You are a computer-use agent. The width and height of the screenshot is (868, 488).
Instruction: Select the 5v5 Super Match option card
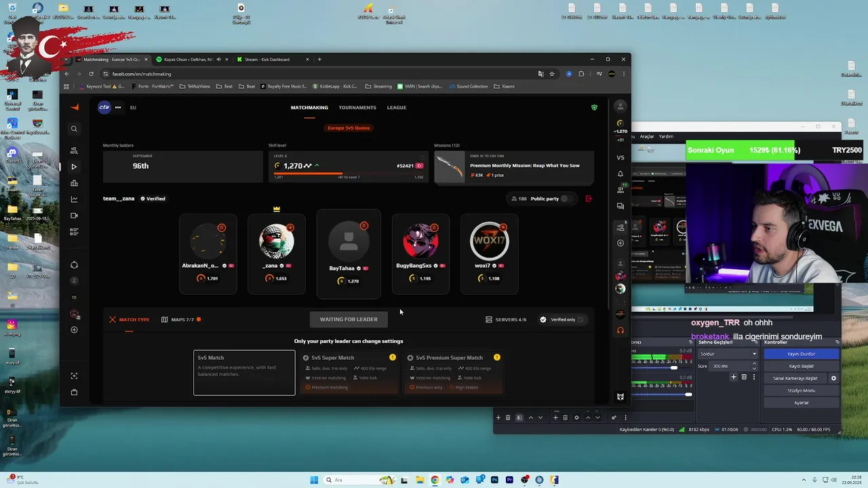point(349,372)
